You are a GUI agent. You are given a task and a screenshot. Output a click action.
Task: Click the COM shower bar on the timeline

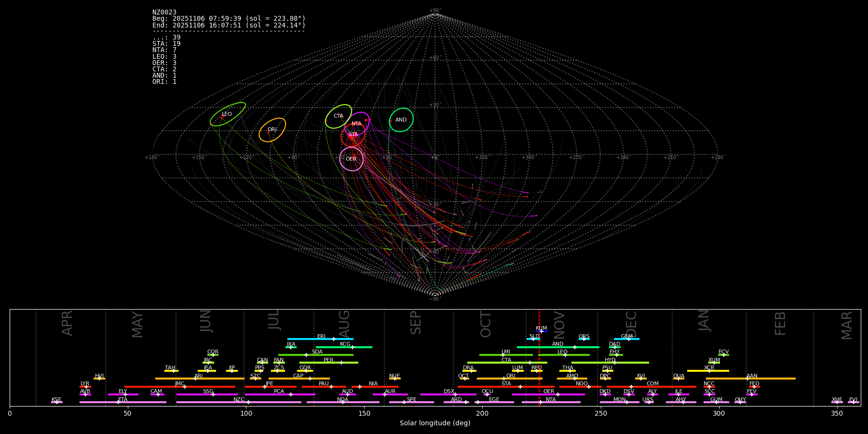pyautogui.click(x=651, y=386)
